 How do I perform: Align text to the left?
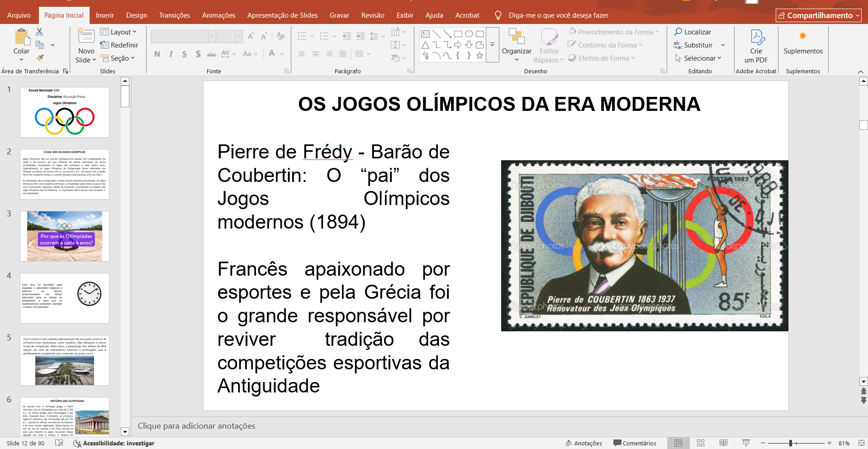click(x=302, y=54)
